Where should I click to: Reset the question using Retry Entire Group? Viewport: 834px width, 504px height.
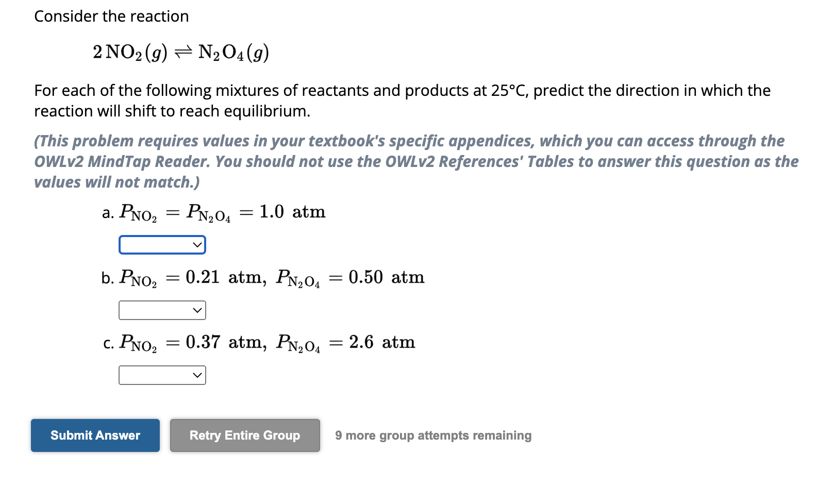(245, 436)
